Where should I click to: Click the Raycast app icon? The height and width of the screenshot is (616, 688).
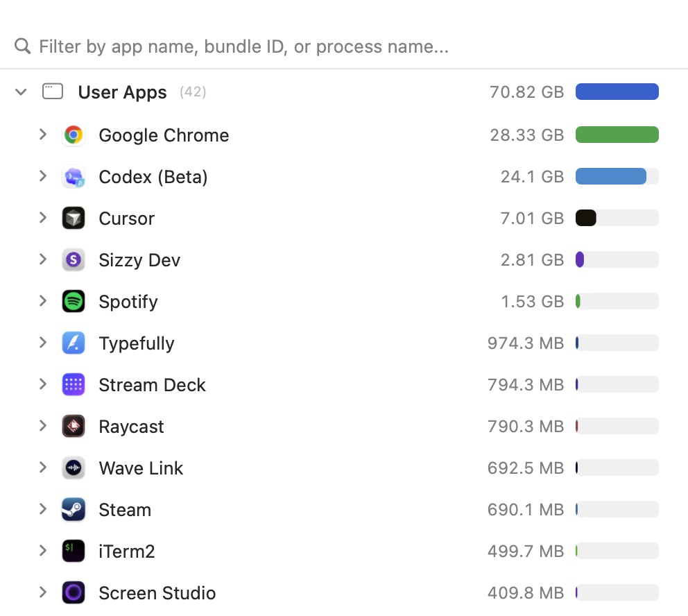[74, 427]
